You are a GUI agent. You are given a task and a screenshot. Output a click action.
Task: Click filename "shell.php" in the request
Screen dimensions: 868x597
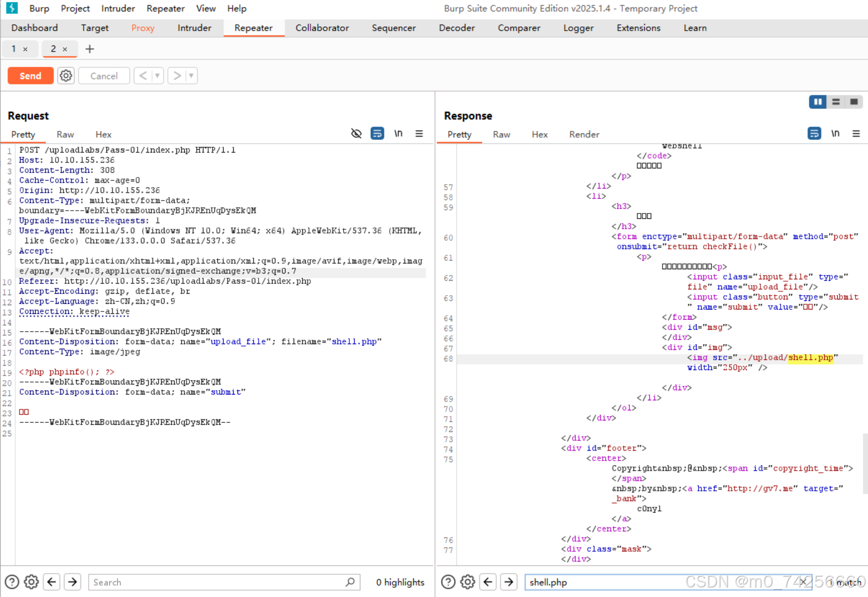(354, 342)
